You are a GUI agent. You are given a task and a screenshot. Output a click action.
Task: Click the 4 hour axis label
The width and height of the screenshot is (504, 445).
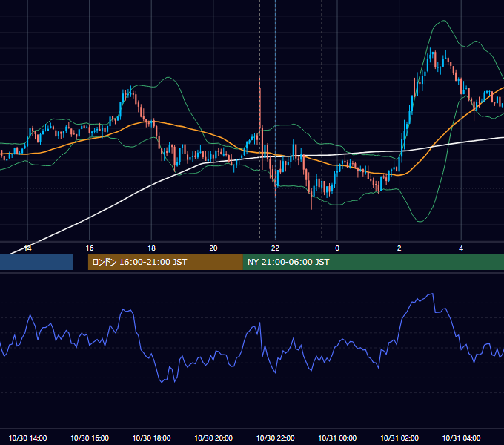461,248
